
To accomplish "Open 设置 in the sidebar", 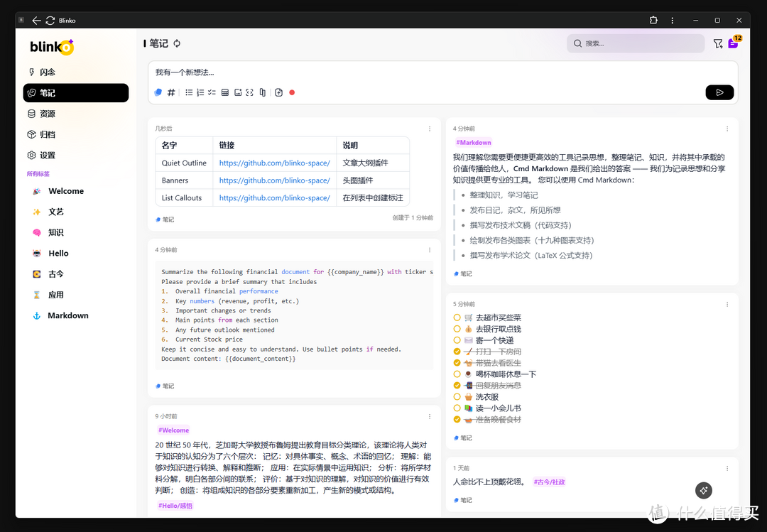I will click(x=76, y=155).
